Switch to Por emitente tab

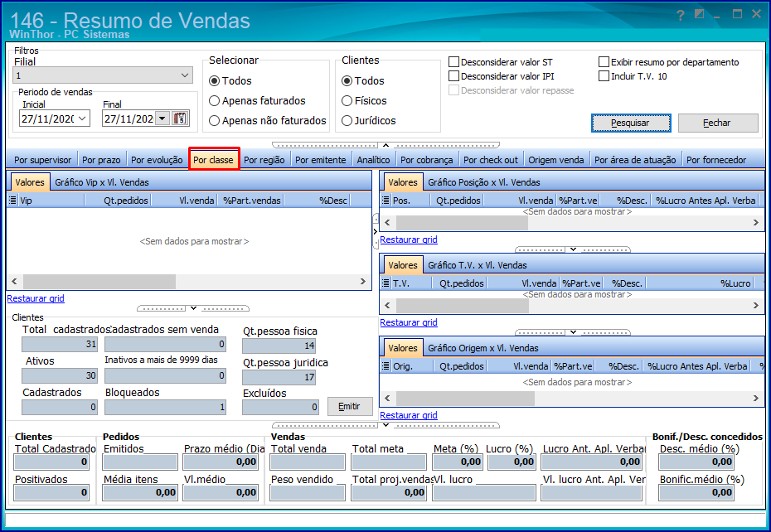pos(321,160)
